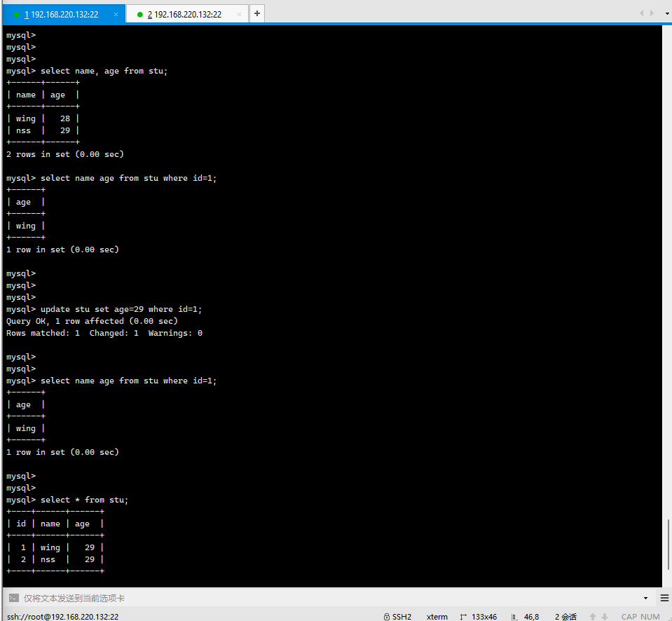Click the age value 28 in first table
The image size is (672, 621).
pos(64,118)
